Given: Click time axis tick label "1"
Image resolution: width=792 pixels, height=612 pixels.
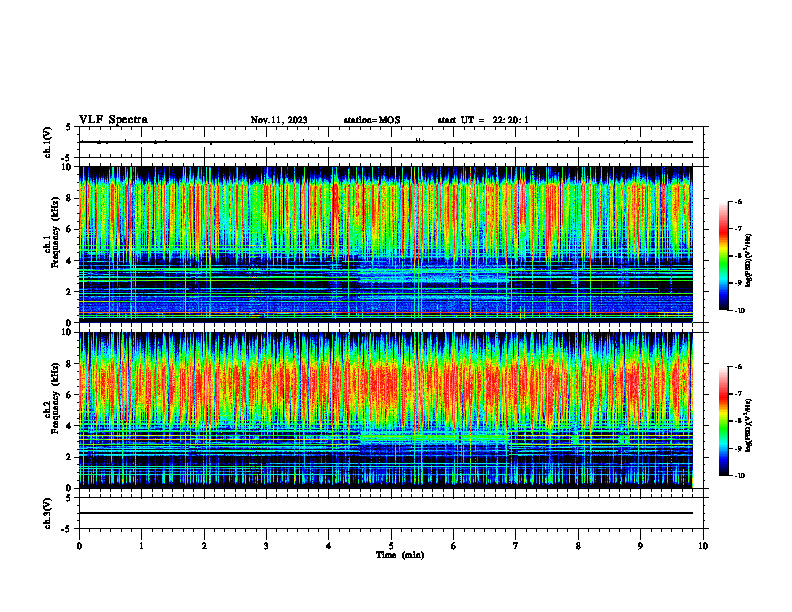Looking at the screenshot, I should 141,546.
